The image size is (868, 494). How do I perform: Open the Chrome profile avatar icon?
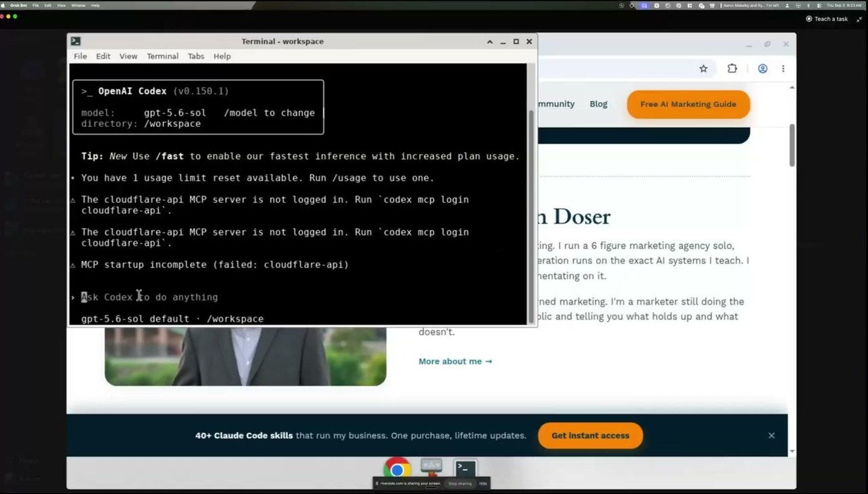(762, 69)
